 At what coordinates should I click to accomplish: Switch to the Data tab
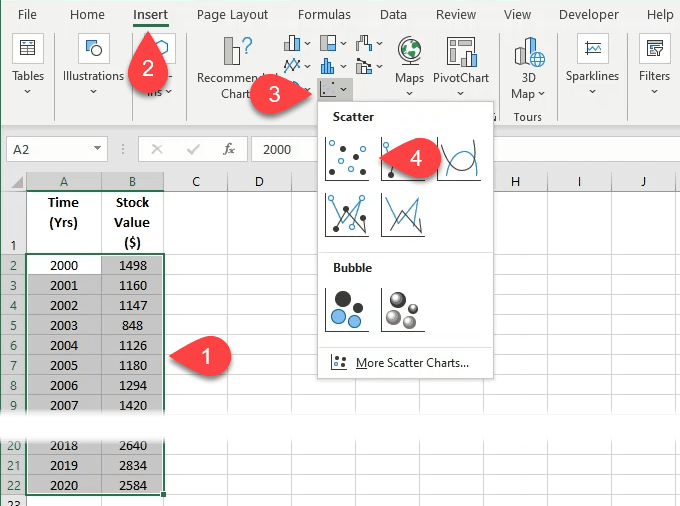point(393,15)
